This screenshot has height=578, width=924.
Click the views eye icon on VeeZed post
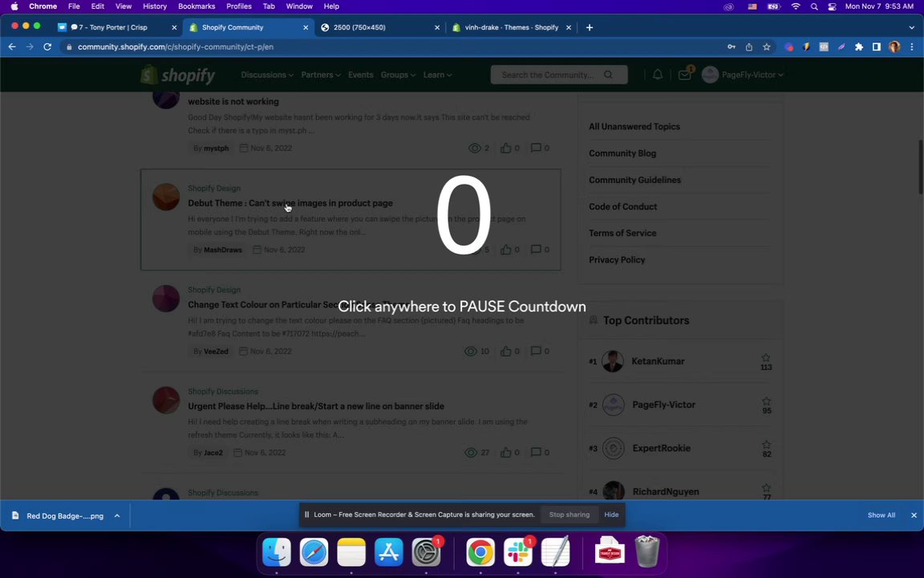(x=471, y=351)
